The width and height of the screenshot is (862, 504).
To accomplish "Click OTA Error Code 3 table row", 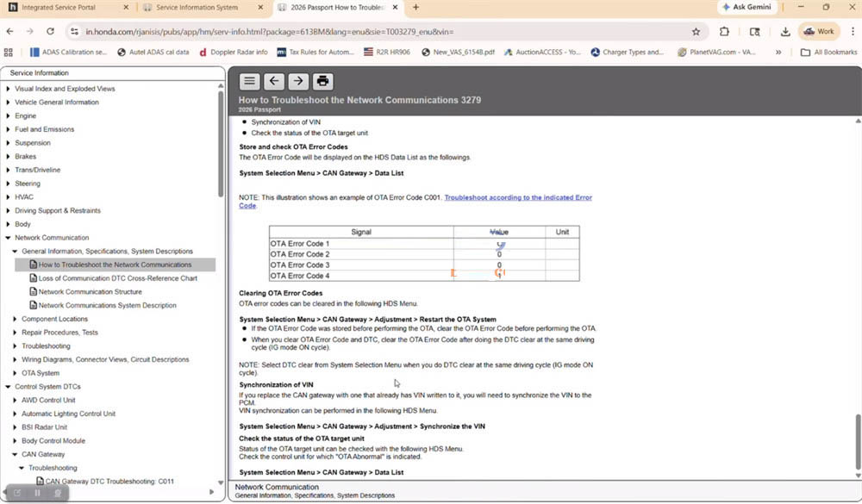I will click(424, 264).
